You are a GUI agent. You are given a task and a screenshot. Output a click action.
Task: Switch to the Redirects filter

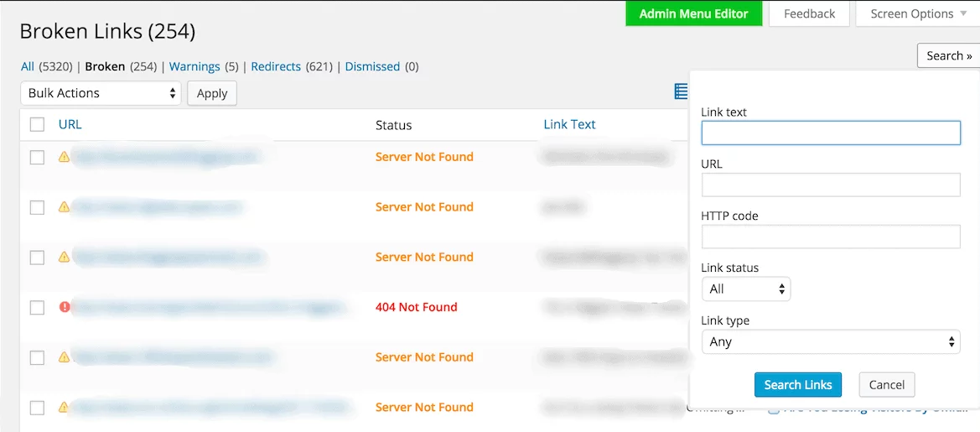tap(276, 66)
